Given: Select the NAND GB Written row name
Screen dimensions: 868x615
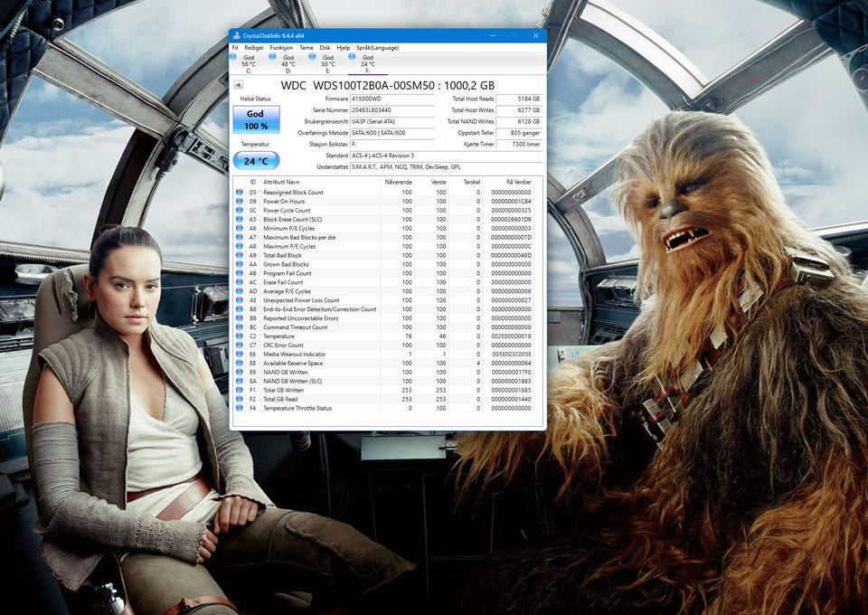Looking at the screenshot, I should (286, 372).
